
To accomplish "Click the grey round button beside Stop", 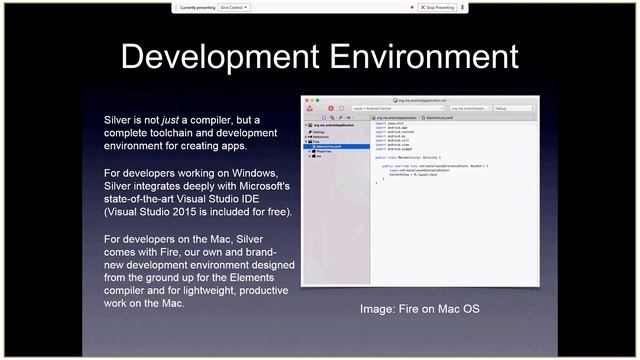I will coord(342,108).
